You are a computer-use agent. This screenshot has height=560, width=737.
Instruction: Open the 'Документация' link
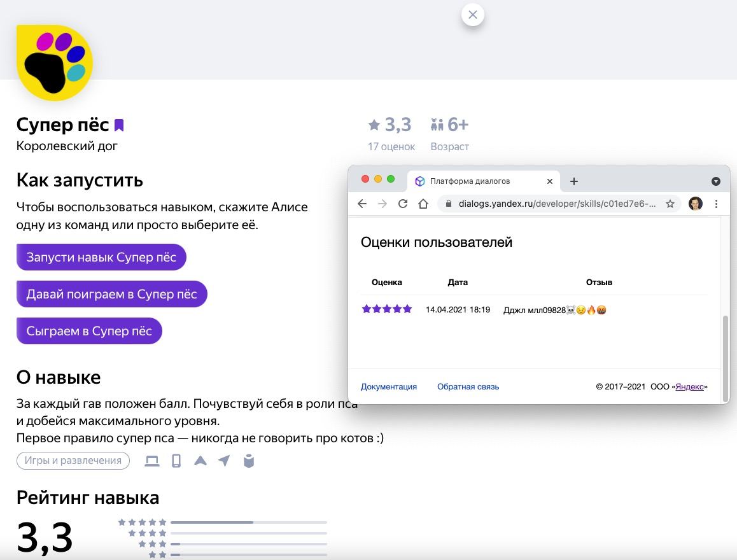coord(389,387)
